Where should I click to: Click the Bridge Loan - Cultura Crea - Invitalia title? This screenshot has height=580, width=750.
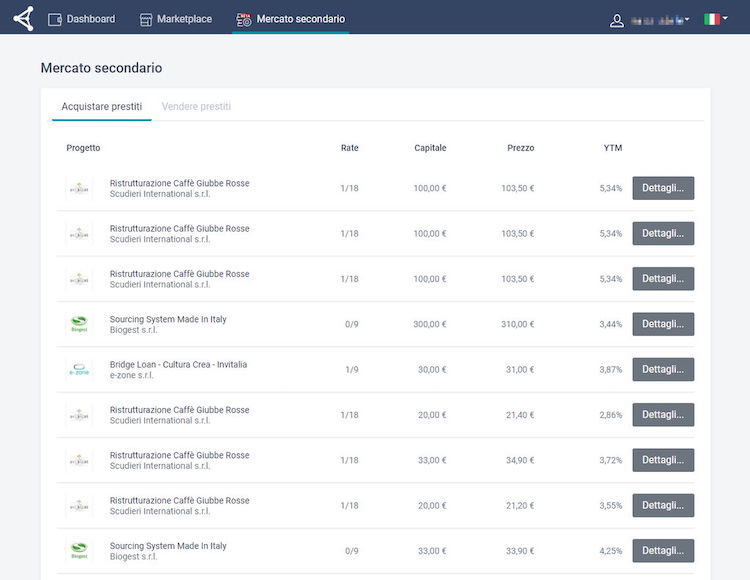178,364
